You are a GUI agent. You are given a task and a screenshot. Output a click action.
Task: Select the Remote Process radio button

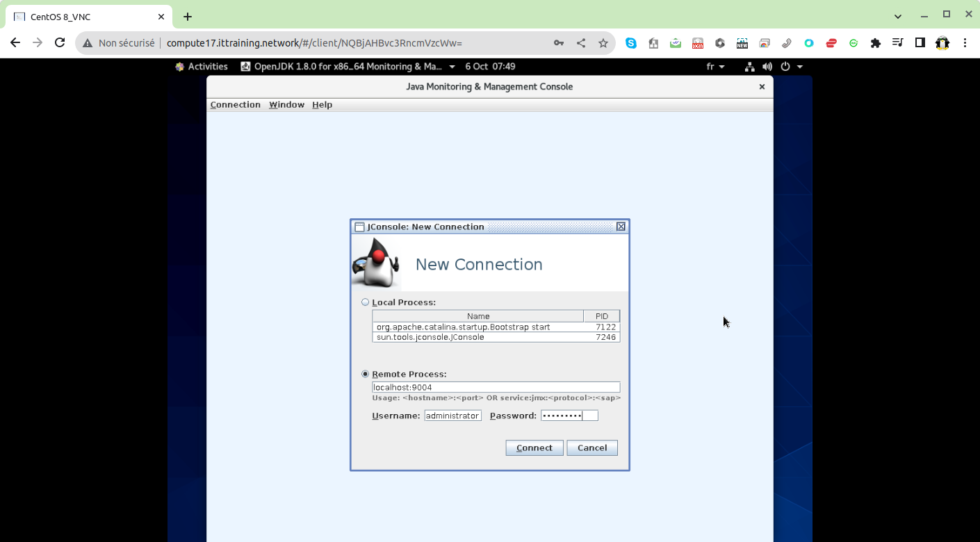(x=365, y=374)
